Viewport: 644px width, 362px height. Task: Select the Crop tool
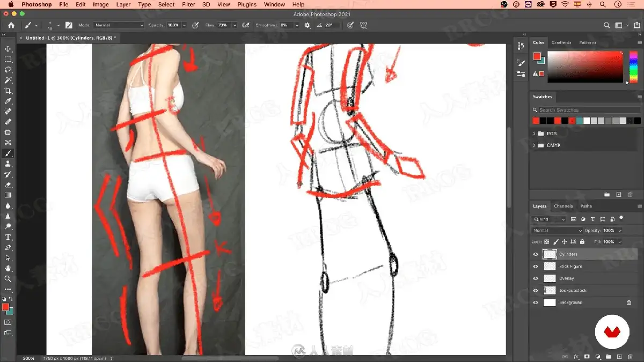[8, 91]
